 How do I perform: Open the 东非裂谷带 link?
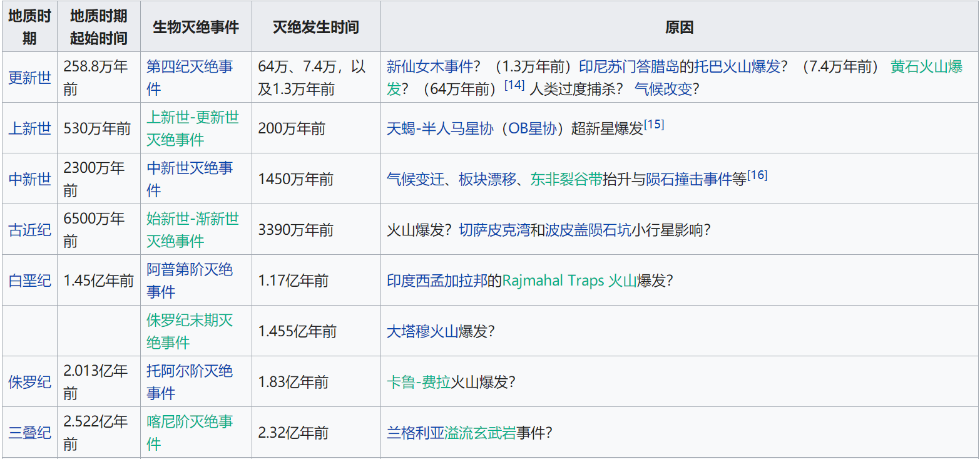pyautogui.click(x=566, y=180)
